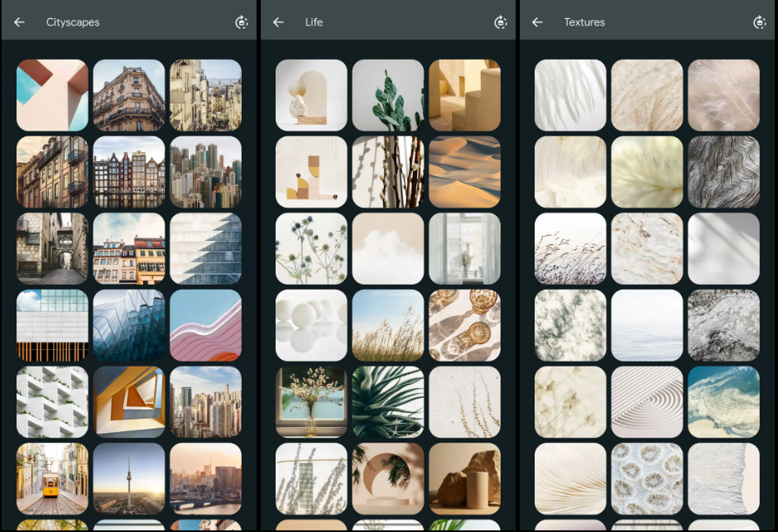Choose the blue thistle flowers wallpaper

click(x=311, y=248)
